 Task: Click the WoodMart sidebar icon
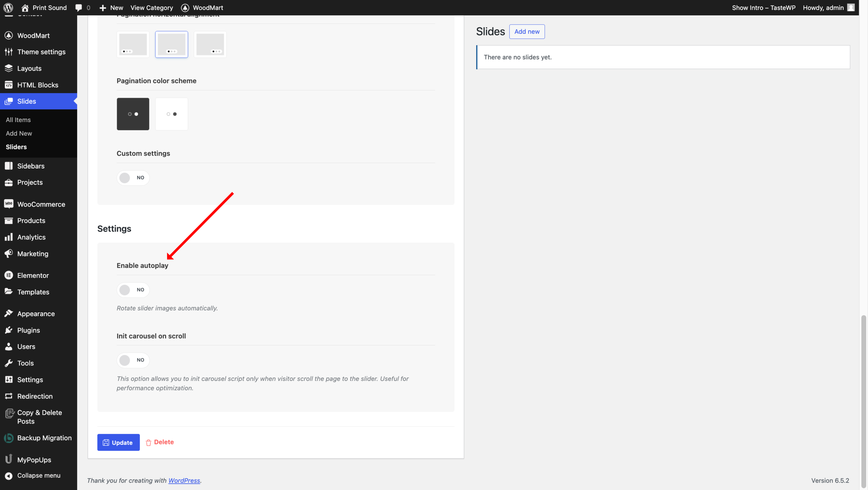coord(9,35)
